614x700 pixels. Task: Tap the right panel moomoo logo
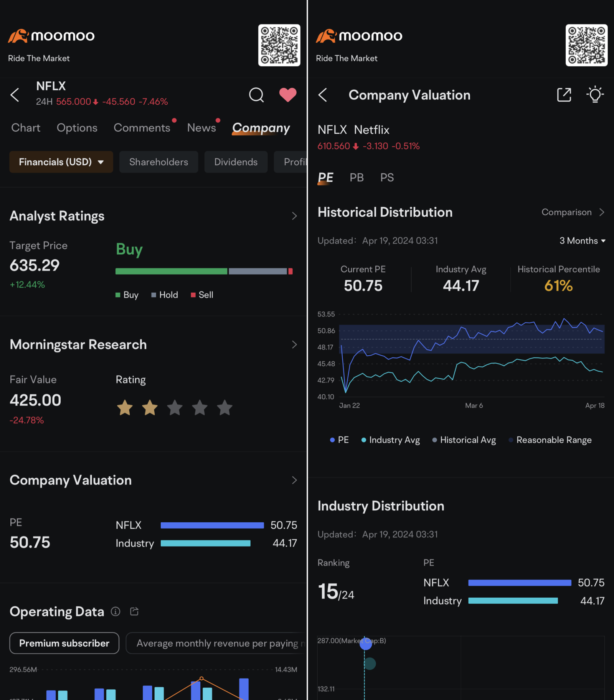click(x=359, y=36)
